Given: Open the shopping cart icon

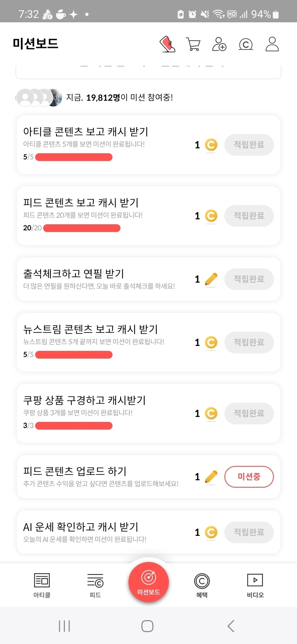Looking at the screenshot, I should [x=193, y=44].
